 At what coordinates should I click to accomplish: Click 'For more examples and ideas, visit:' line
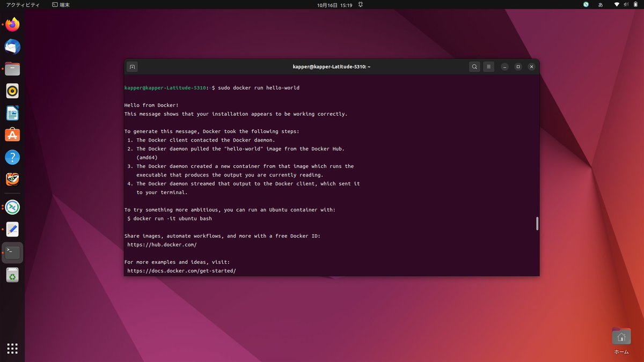point(177,262)
